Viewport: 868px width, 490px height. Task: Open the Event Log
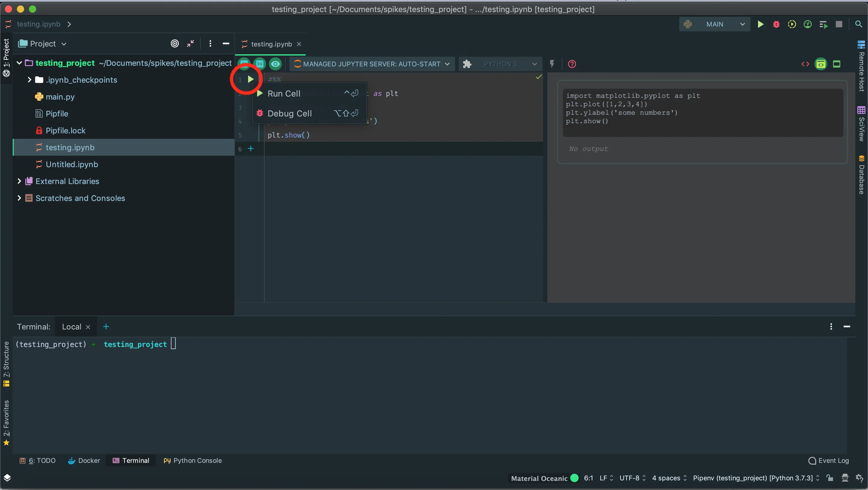click(829, 460)
